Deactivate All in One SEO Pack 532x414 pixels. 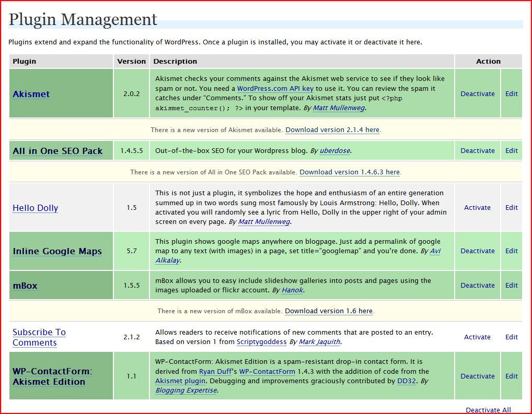pos(477,150)
